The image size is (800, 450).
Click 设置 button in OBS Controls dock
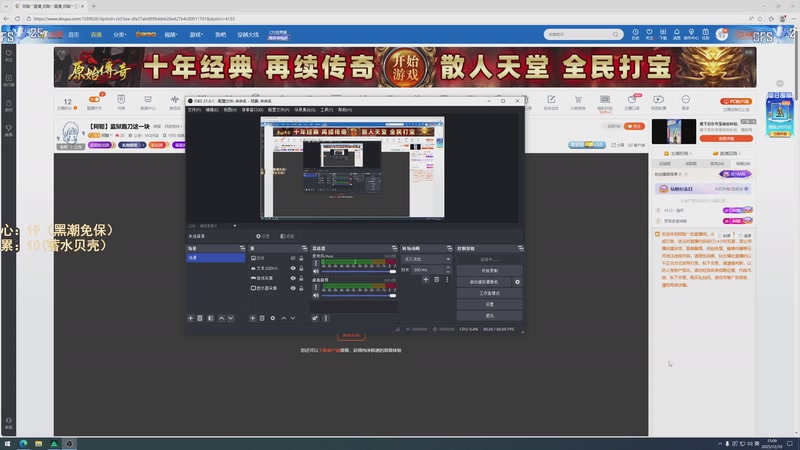point(489,304)
